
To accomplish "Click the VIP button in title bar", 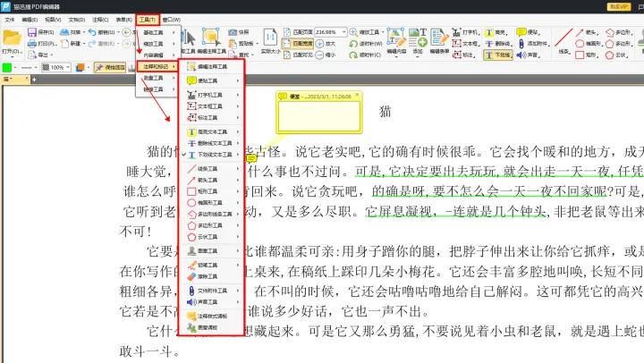I will [x=619, y=6].
